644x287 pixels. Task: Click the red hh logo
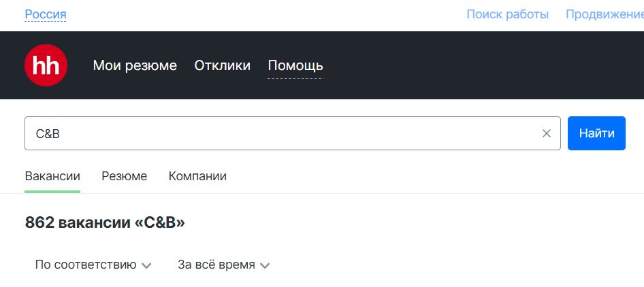[46, 65]
